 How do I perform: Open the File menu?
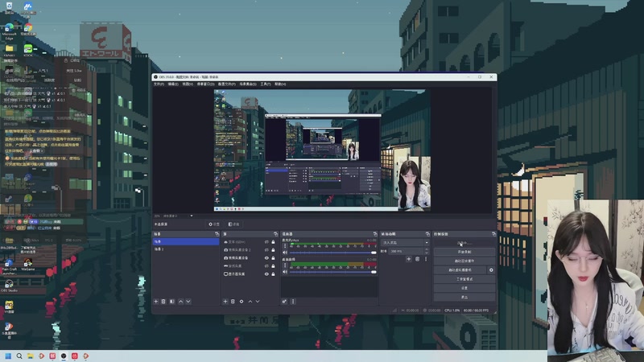click(x=159, y=84)
